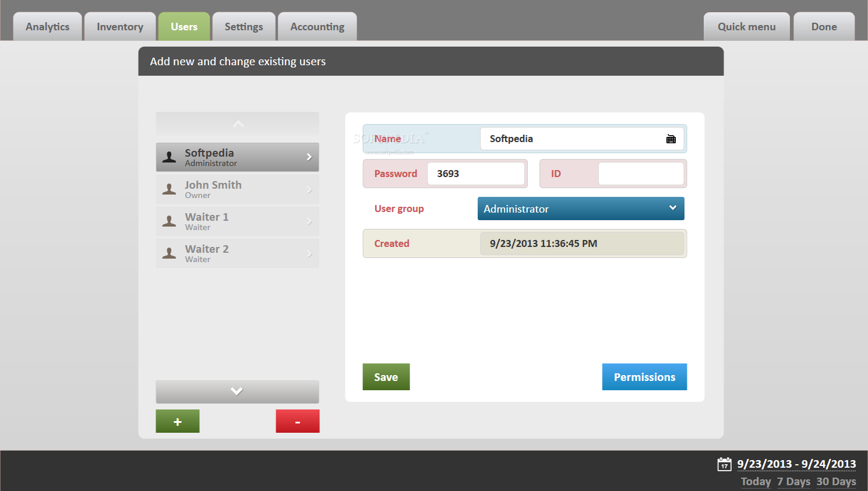Screen dimensions: 868x491
Task: Select John Smith Owner user
Action: pyautogui.click(x=238, y=189)
